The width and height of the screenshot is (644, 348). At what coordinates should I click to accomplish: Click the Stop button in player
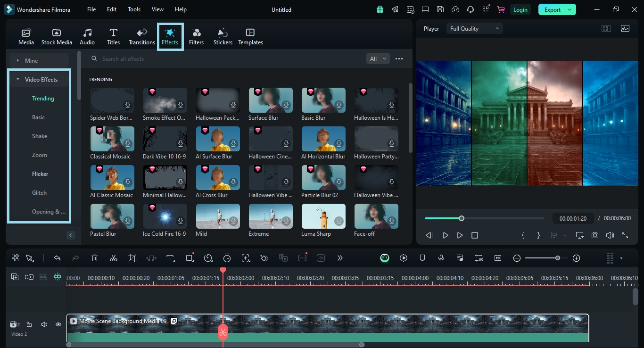(x=475, y=235)
